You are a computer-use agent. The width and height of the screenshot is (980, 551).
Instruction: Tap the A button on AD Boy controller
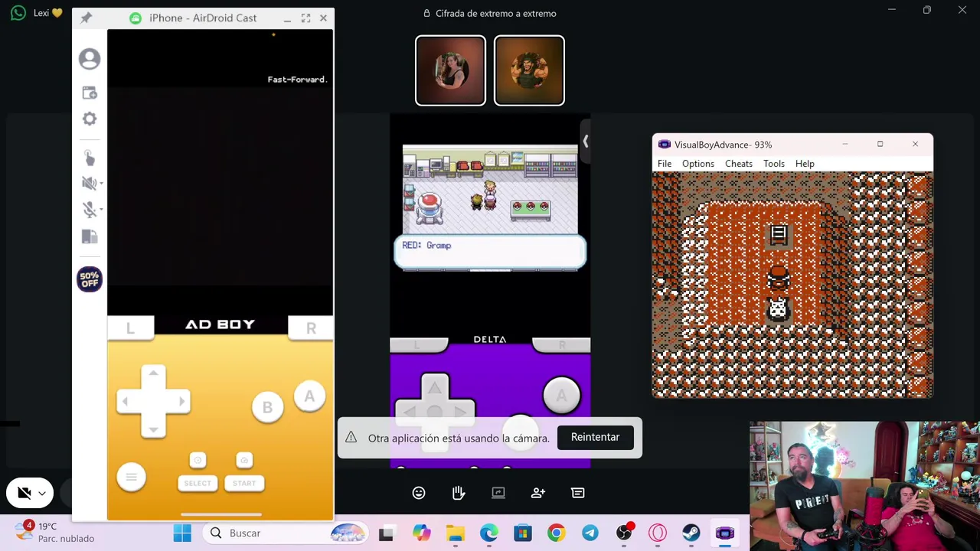pyautogui.click(x=309, y=396)
